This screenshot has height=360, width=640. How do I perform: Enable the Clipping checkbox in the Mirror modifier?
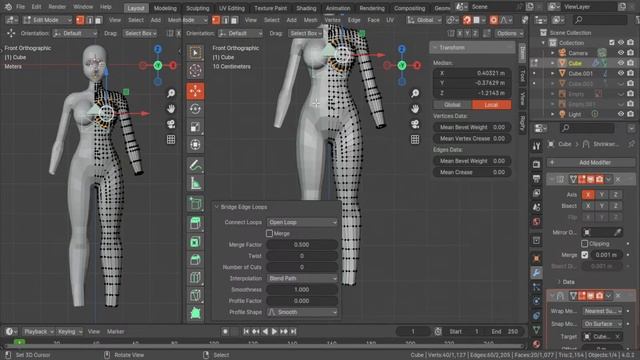click(x=584, y=244)
